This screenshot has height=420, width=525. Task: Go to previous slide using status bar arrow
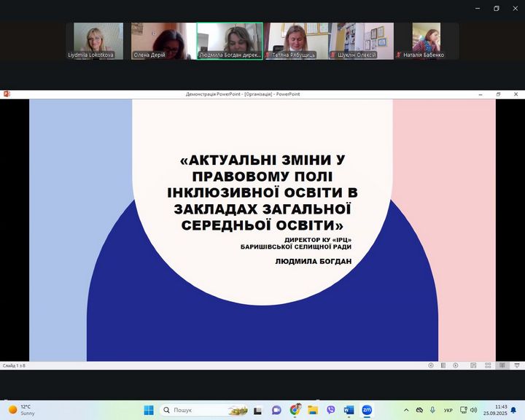431,365
